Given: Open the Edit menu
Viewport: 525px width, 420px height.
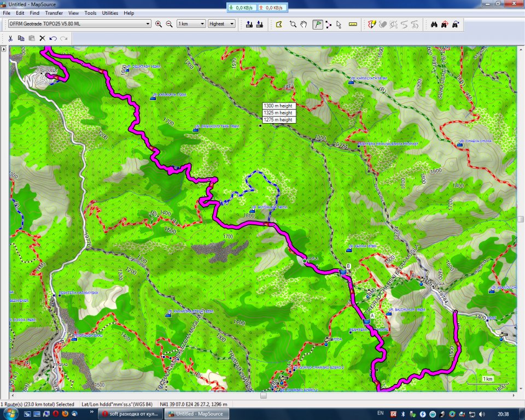Looking at the screenshot, I should [x=20, y=13].
